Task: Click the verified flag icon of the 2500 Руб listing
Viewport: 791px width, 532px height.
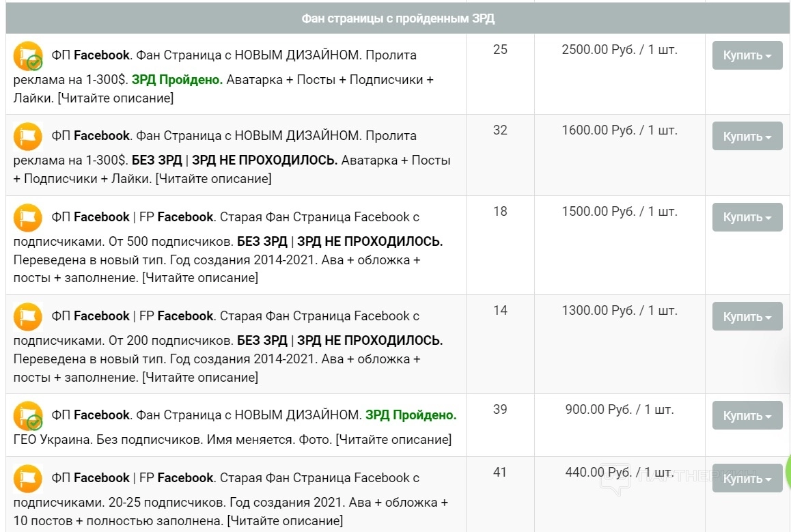Action: tap(28, 56)
